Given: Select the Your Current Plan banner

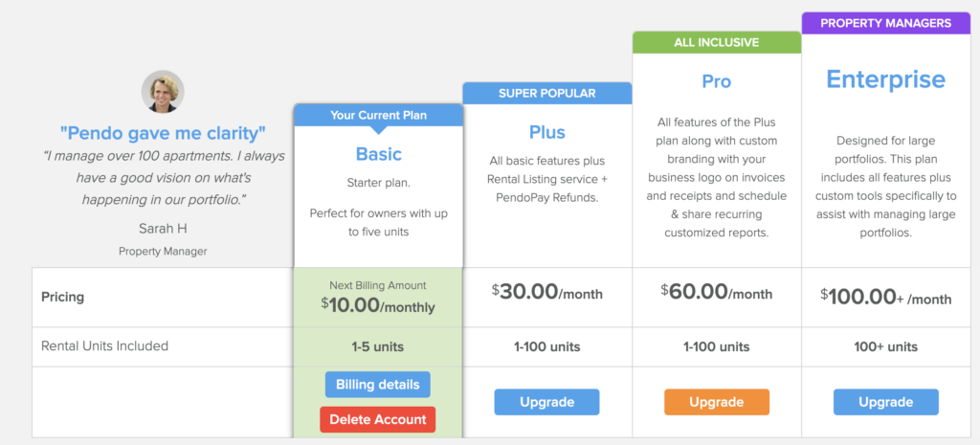Looking at the screenshot, I should 378,115.
